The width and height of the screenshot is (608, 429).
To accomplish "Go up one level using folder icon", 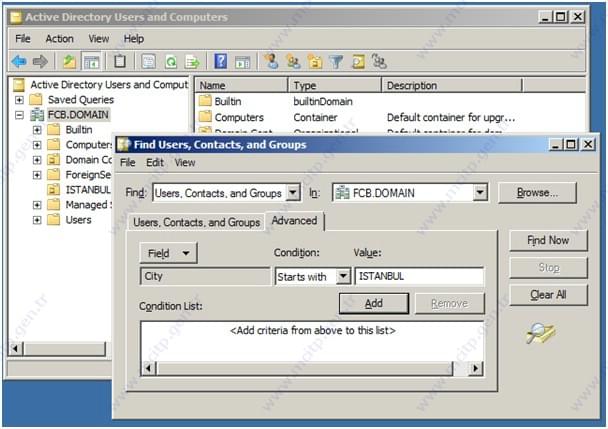I will [69, 61].
